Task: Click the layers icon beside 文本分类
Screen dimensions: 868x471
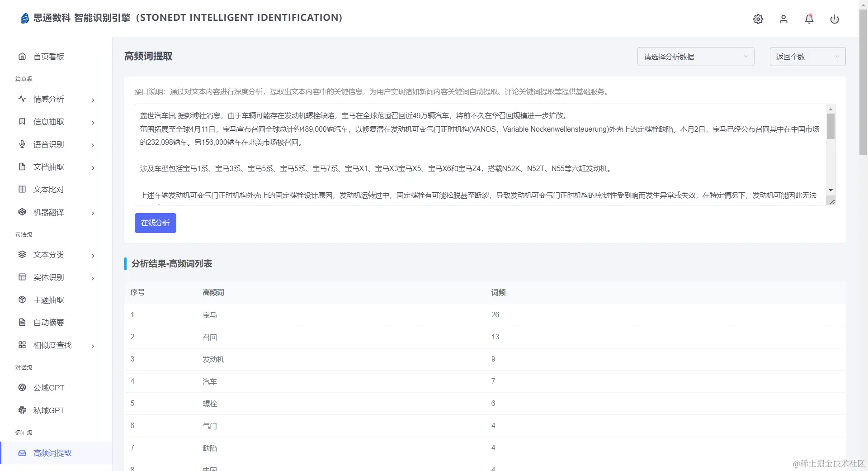Action: pos(22,254)
